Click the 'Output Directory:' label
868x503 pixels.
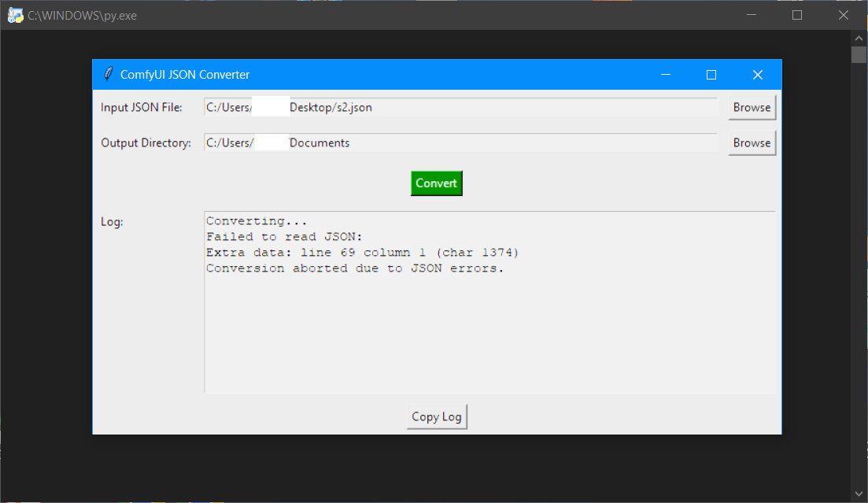pos(146,143)
